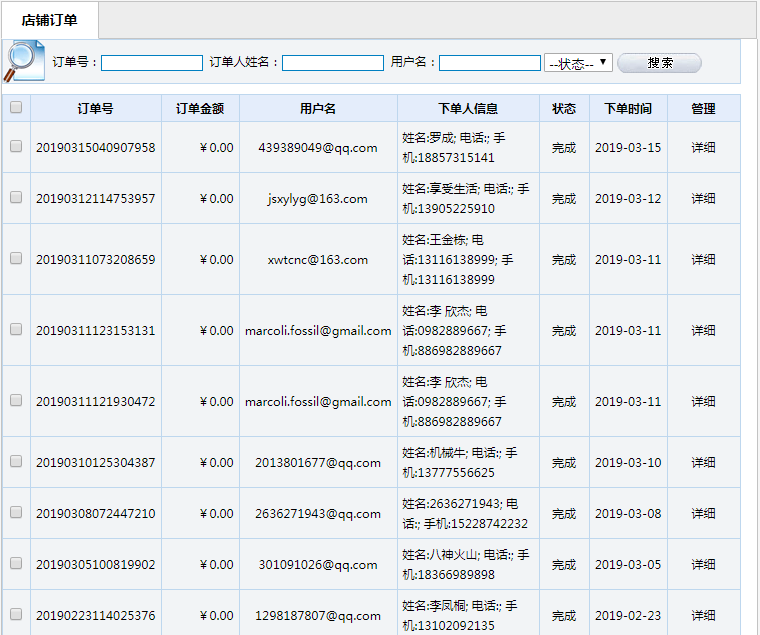Click the 订单号 input field
Viewport: 760px width, 635px height.
click(x=152, y=63)
